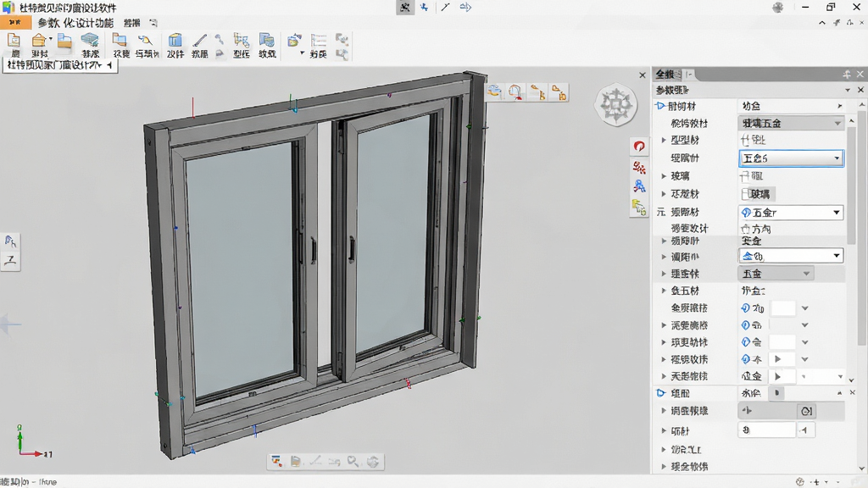
Task: Click the folder-with-window ribbon icon
Action: coord(119,40)
